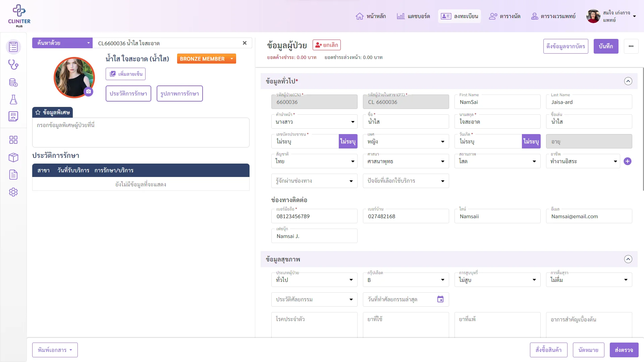
Task: Click the mobile number field 08123456789
Action: 314,216
